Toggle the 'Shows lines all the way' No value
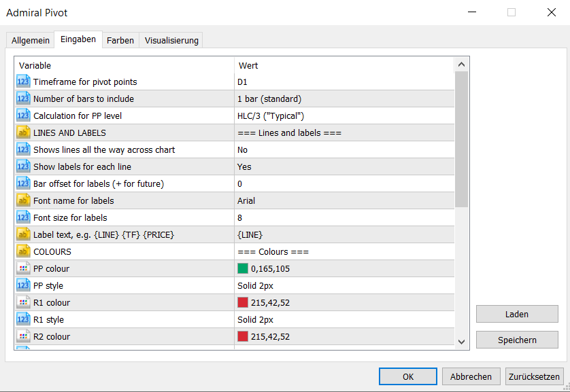 point(344,149)
